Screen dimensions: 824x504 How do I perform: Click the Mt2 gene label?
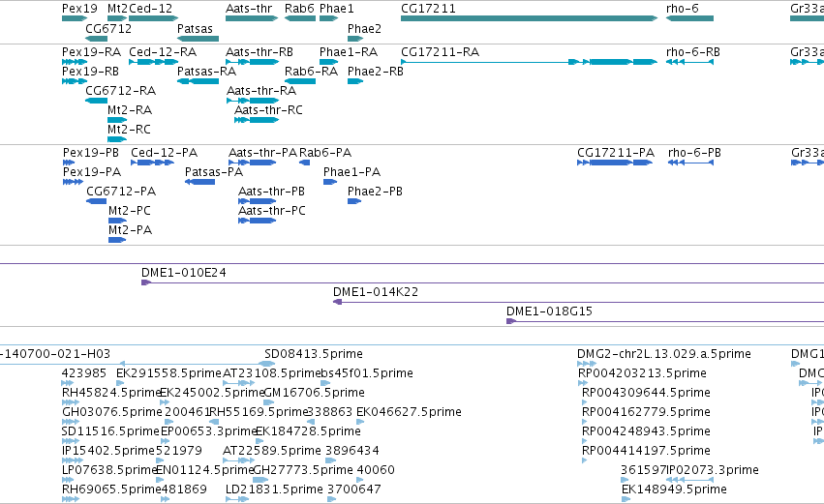point(117,9)
